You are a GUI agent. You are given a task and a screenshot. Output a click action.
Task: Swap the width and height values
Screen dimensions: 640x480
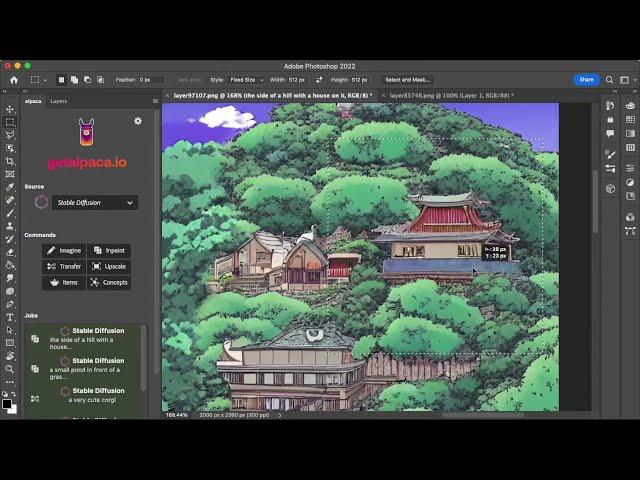[x=319, y=80]
